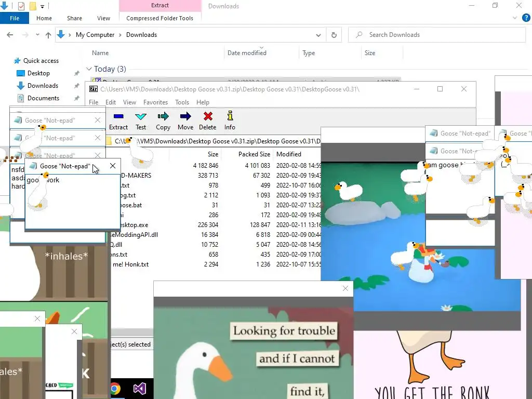Click the 7-Zip window title icon
This screenshot has width=532, height=399.
[94, 89]
